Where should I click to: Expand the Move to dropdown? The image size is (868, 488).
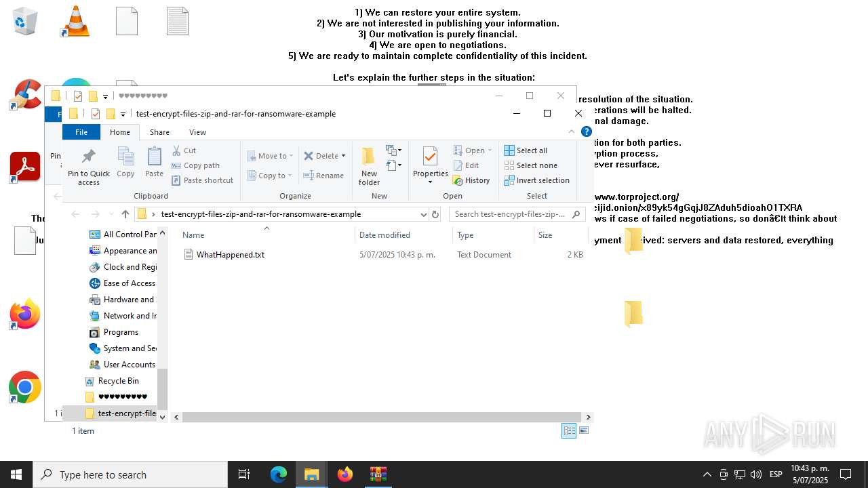coord(291,156)
